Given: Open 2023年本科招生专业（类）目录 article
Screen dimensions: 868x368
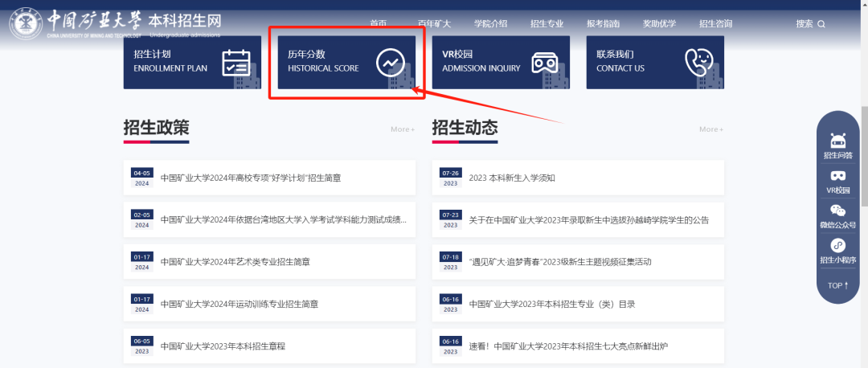Looking at the screenshot, I should (552, 304).
